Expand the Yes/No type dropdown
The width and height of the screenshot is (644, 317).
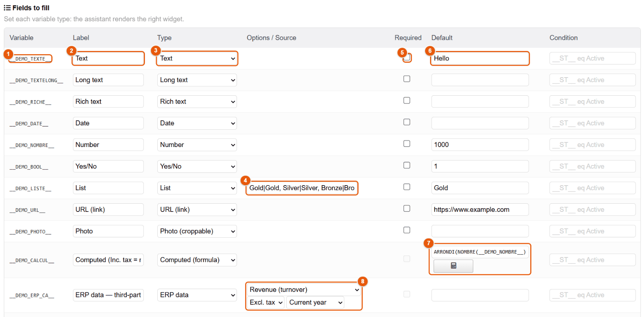click(197, 166)
